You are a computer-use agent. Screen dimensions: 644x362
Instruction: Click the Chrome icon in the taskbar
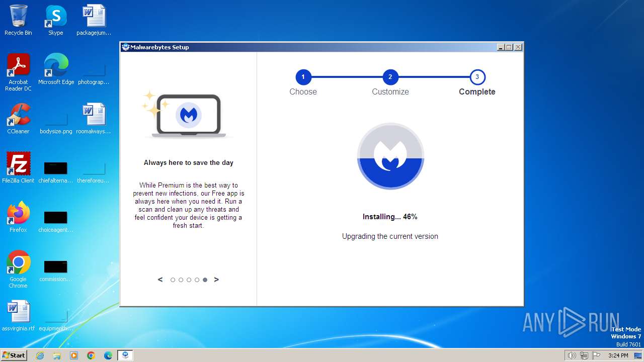point(91,355)
